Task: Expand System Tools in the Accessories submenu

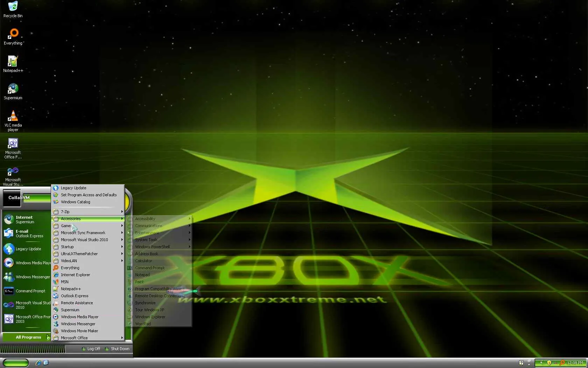Action: (x=159, y=240)
